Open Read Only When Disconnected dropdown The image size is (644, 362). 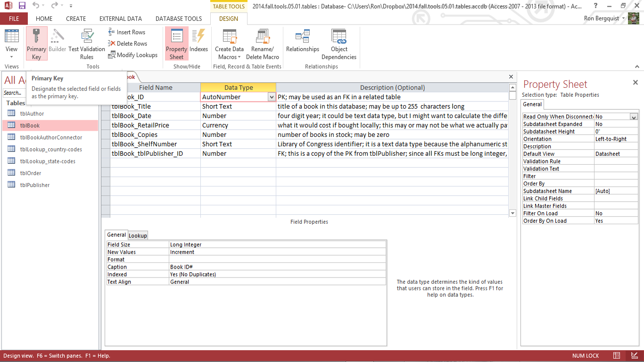634,117
